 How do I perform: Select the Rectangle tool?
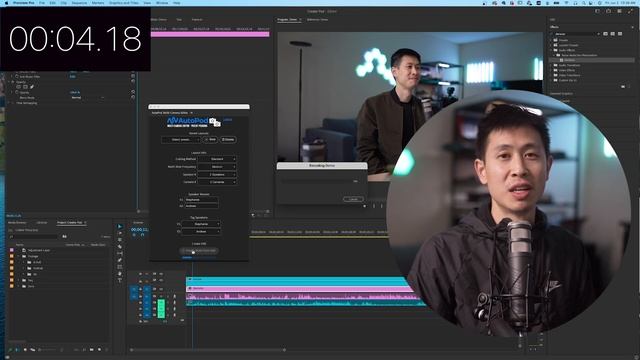coord(120,267)
